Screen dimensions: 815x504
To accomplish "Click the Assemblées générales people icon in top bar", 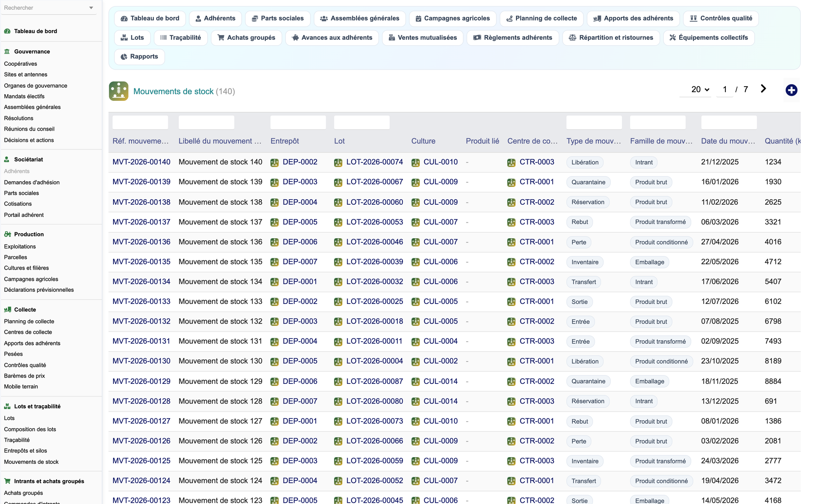I will pos(324,18).
